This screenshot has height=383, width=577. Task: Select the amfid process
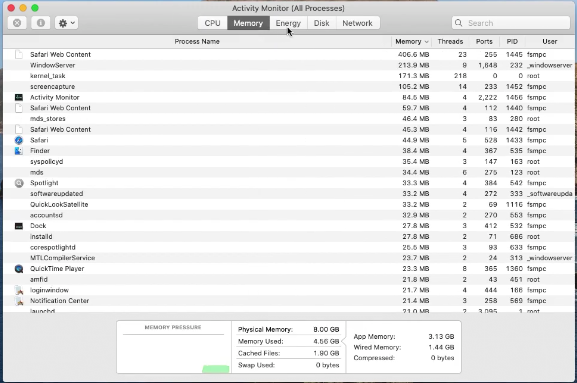[x=288, y=280]
